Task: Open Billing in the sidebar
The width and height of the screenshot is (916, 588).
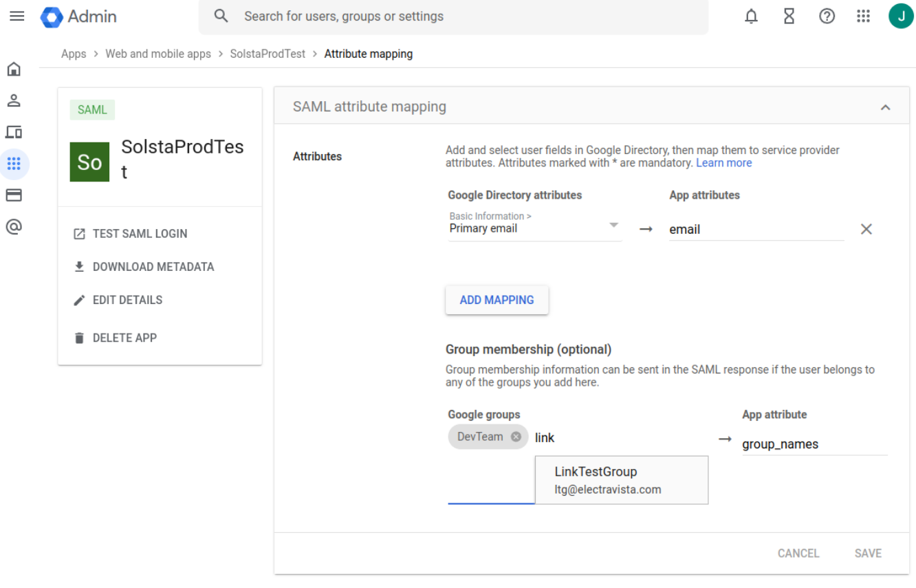Action: [x=14, y=195]
